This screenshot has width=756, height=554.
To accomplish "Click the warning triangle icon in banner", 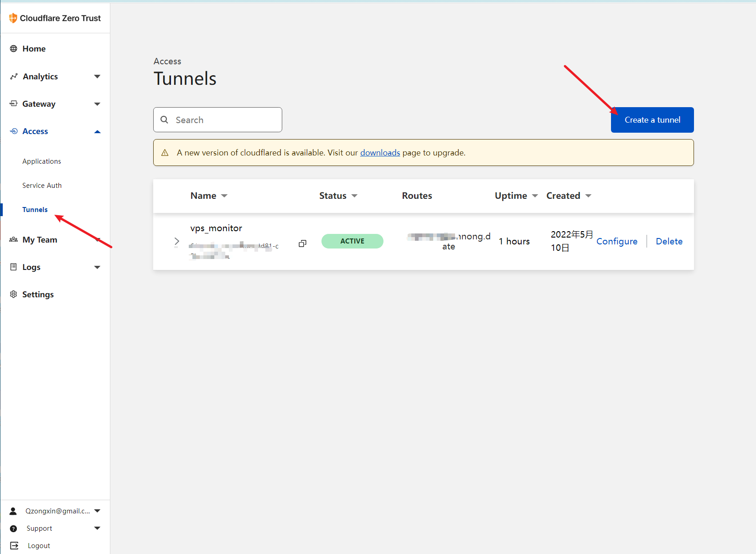I will (165, 153).
